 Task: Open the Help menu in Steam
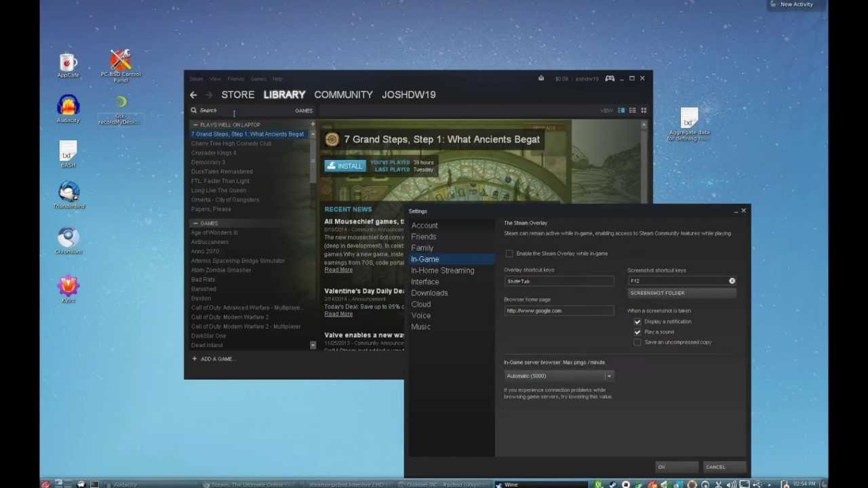[277, 79]
